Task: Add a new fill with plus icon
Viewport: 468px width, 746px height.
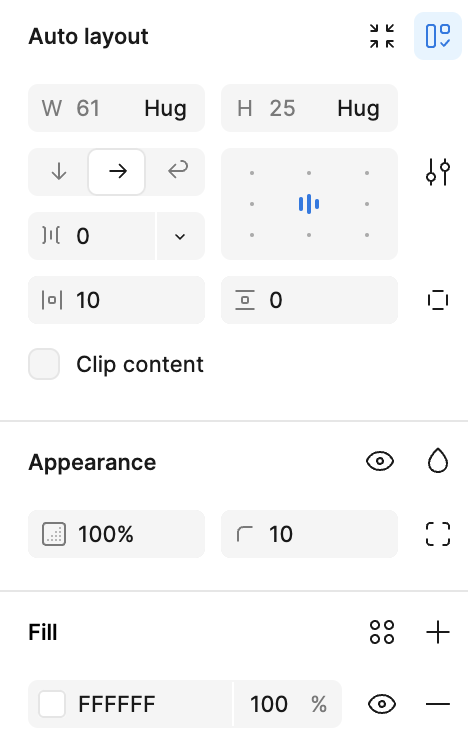Action: coord(438,632)
